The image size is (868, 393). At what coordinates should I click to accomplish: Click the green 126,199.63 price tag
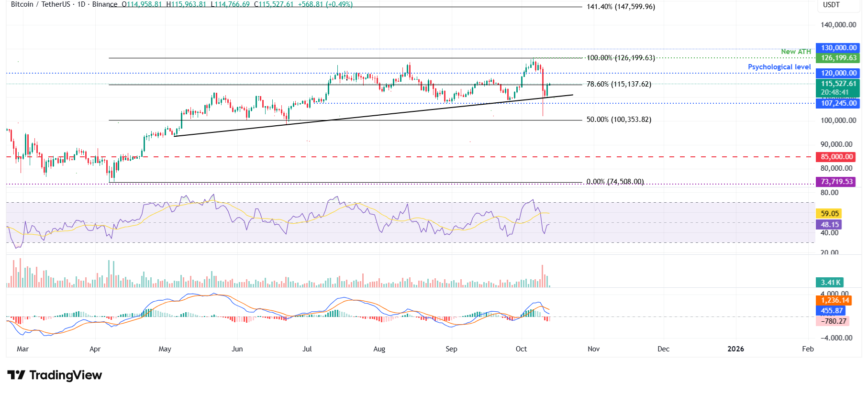pos(838,58)
